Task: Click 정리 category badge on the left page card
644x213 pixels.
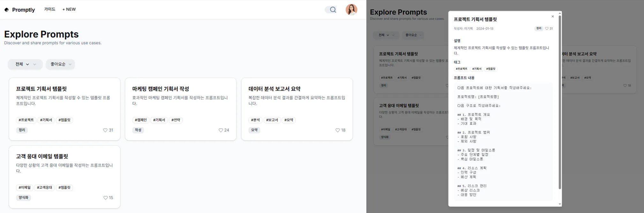Action: 22,130
